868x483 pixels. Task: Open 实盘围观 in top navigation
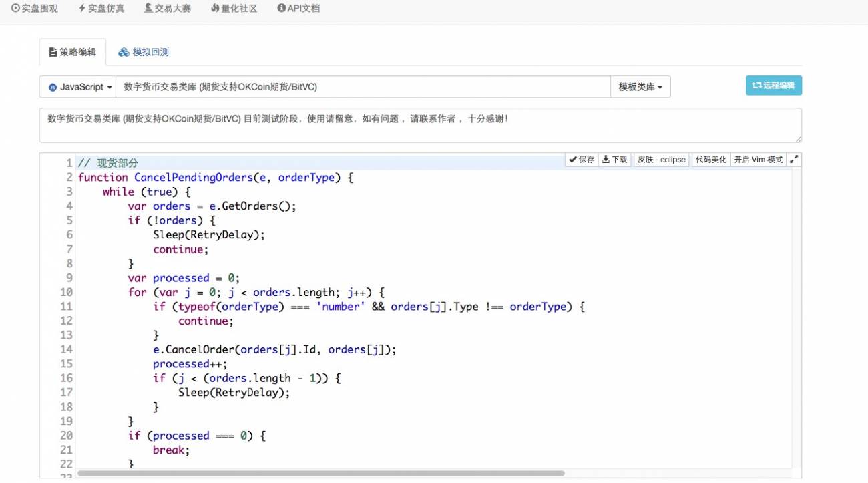point(35,9)
